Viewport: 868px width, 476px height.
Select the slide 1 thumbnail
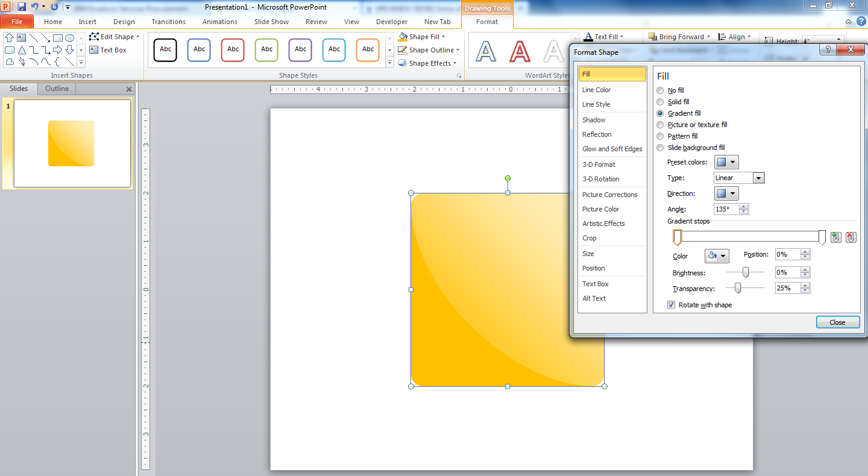pos(72,143)
